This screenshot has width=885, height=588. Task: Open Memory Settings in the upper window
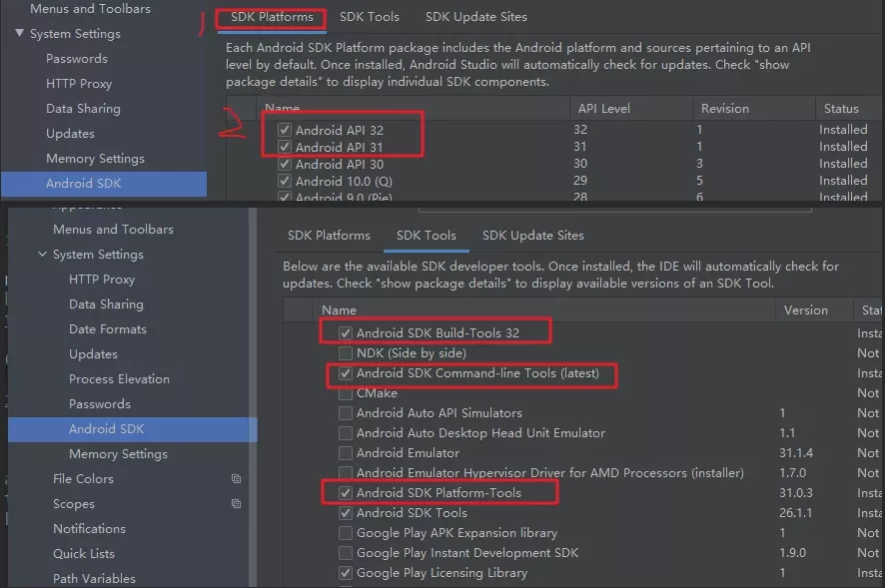point(95,159)
